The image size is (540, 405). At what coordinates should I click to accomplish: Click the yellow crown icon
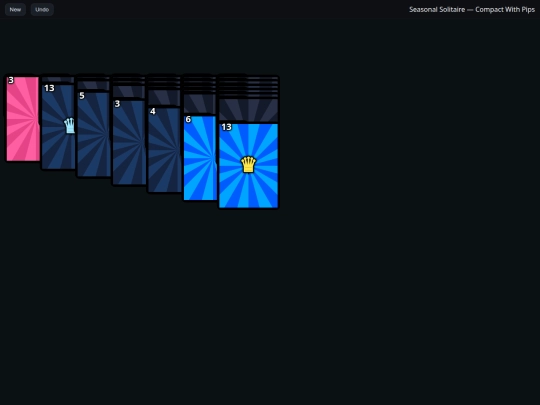[x=249, y=164]
